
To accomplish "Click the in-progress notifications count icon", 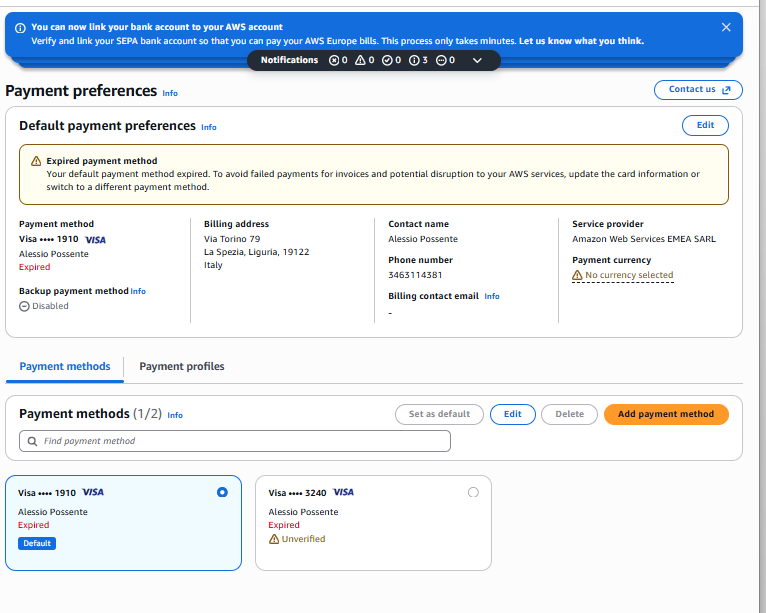I will point(441,60).
